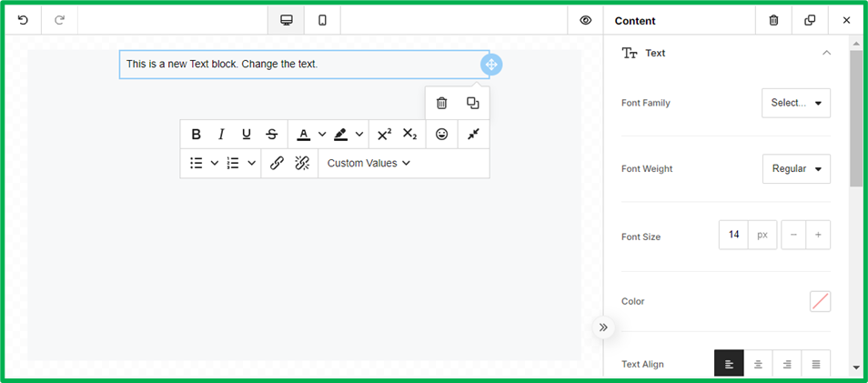The image size is (868, 383).
Task: Decrease font size with minus button
Action: click(793, 235)
